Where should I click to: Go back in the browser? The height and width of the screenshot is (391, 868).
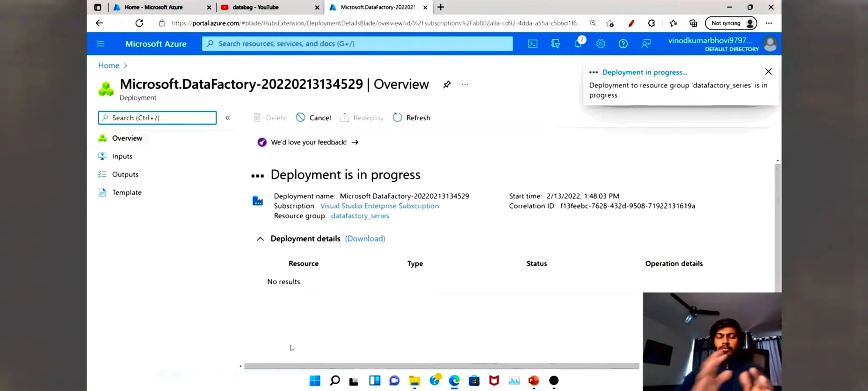100,23
